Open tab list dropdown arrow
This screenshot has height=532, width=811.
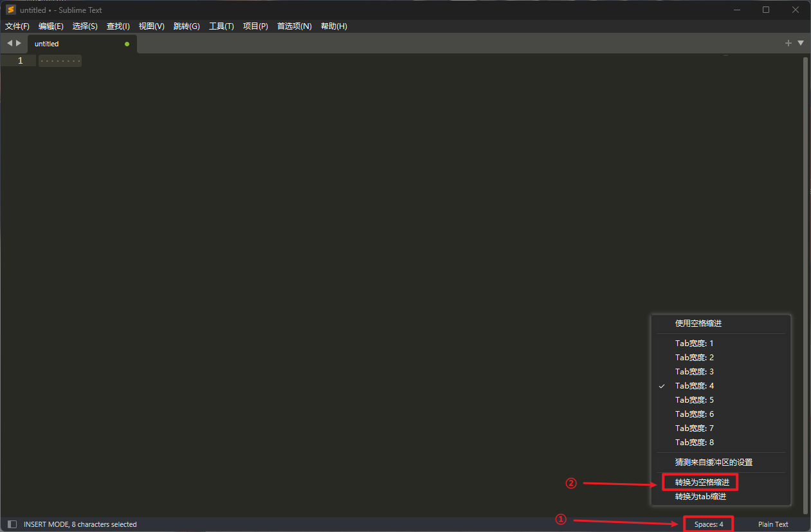(x=801, y=43)
